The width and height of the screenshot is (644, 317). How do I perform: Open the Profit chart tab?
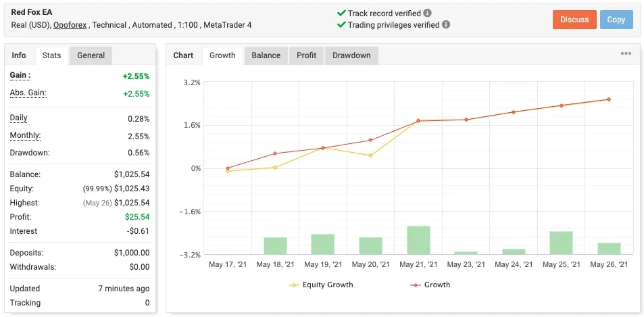pyautogui.click(x=307, y=55)
